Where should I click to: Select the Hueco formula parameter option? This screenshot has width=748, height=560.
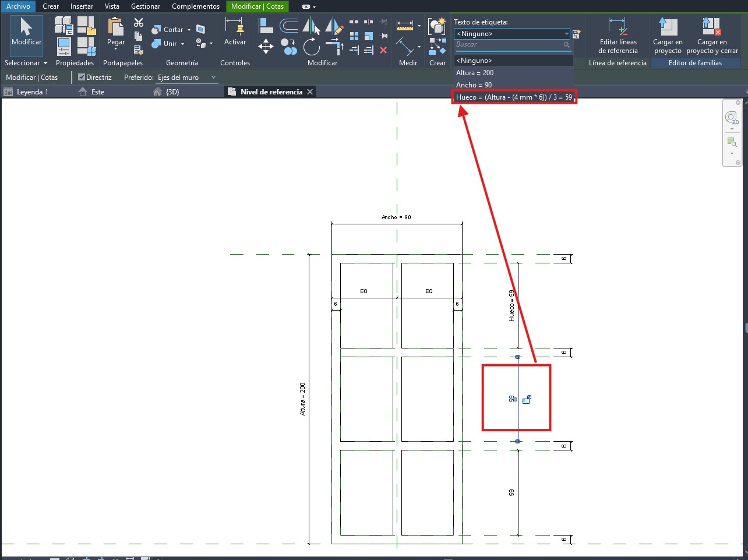click(514, 97)
